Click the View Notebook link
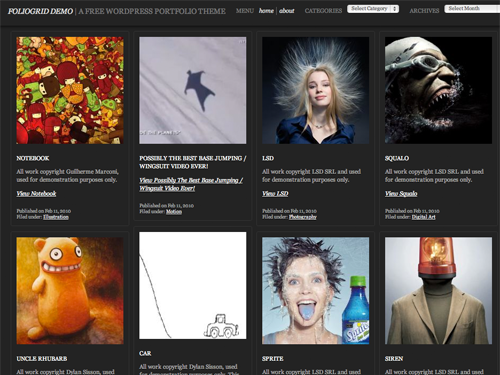 pos(36,194)
